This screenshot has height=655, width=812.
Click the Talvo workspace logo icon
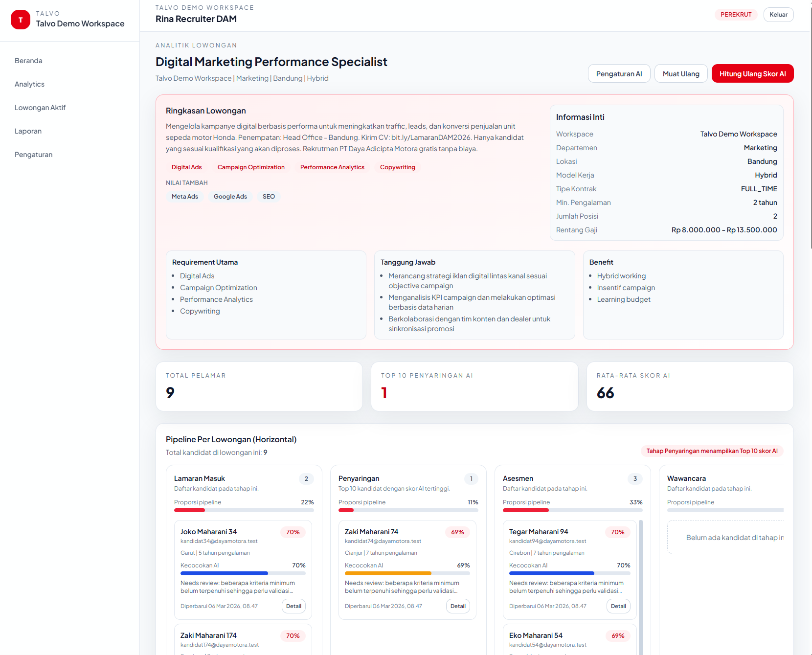(20, 20)
